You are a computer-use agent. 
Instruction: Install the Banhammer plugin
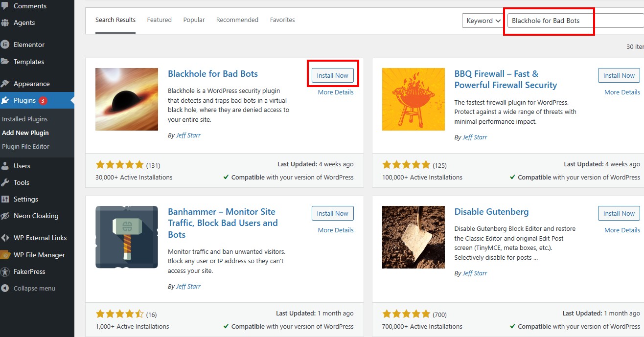click(x=333, y=213)
